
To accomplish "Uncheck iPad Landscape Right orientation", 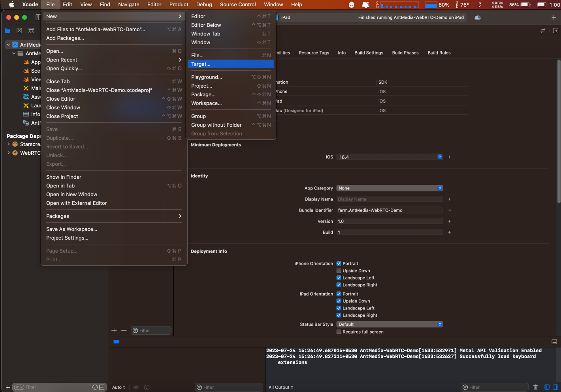I will [x=339, y=315].
